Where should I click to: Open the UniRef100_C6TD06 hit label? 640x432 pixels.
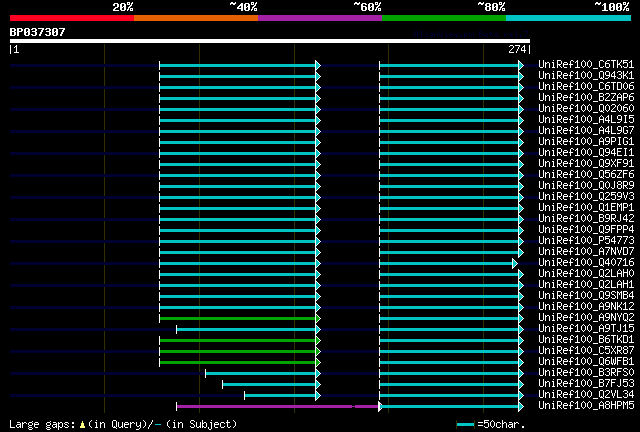[x=586, y=87]
